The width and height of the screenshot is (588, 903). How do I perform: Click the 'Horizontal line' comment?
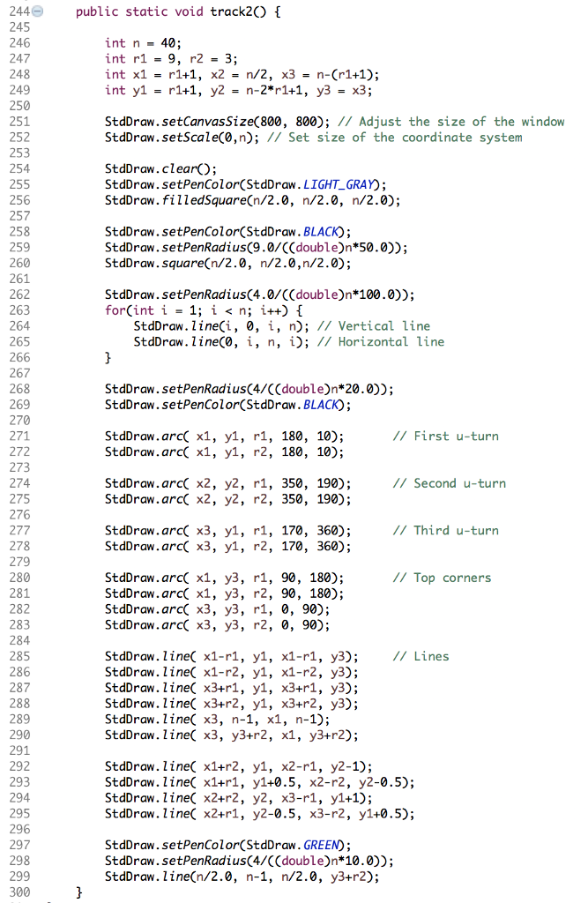pos(380,342)
